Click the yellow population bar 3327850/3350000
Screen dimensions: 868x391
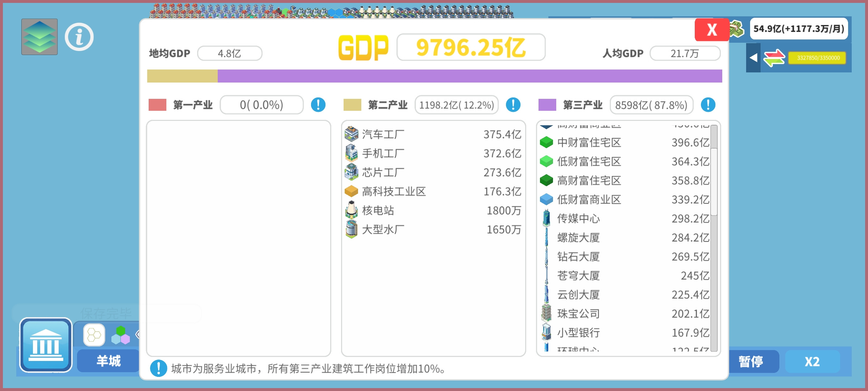coord(817,58)
